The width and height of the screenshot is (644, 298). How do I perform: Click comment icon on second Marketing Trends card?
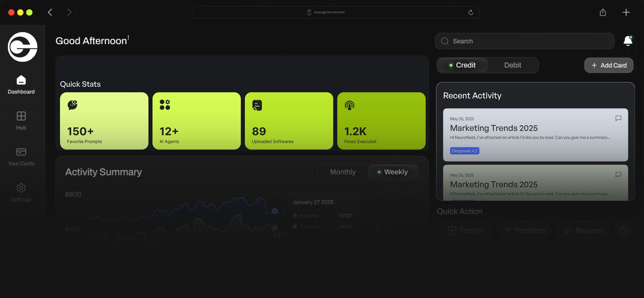[x=618, y=175]
